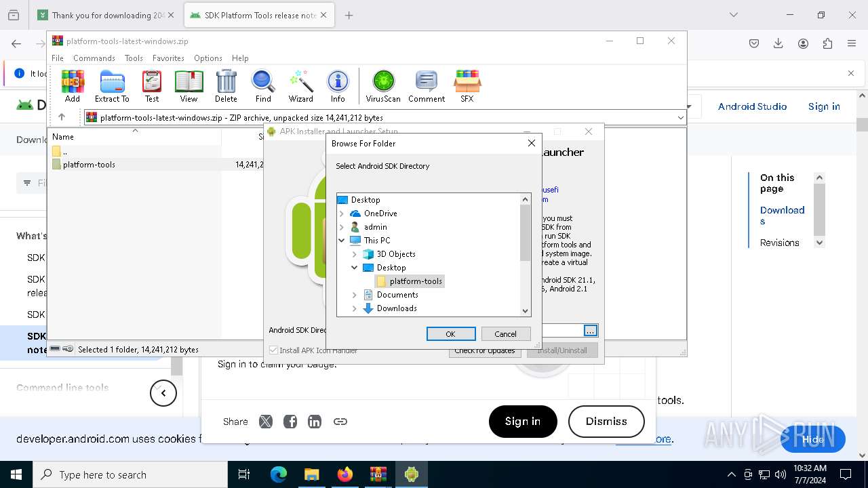Expand the OneDrive tree node
Viewport: 868px width, 488px height.
click(342, 213)
